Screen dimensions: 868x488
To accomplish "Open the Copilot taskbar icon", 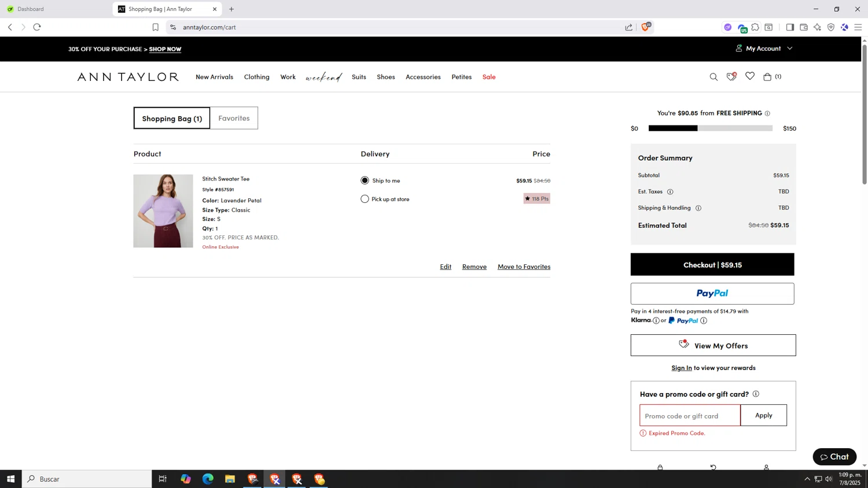I will tap(185, 479).
